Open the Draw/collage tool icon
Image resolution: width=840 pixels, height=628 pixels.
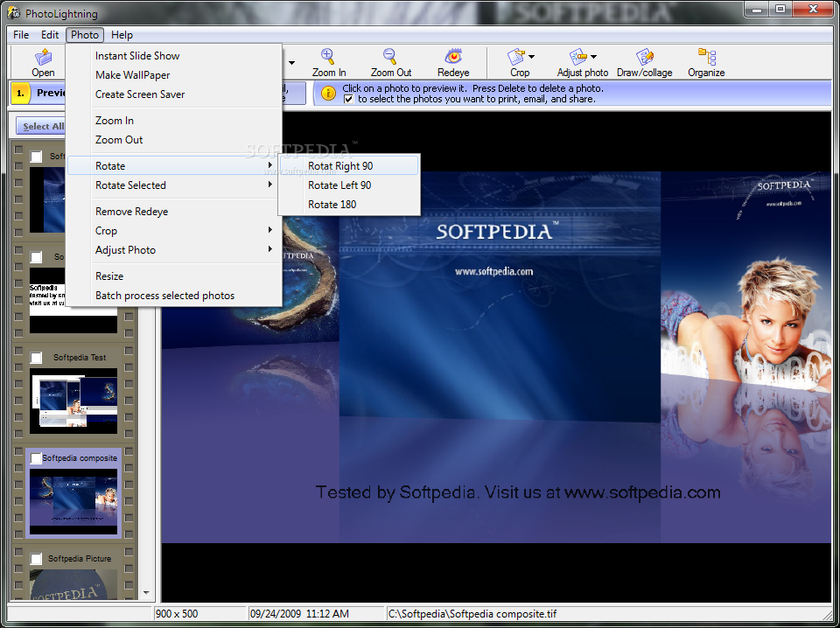645,56
